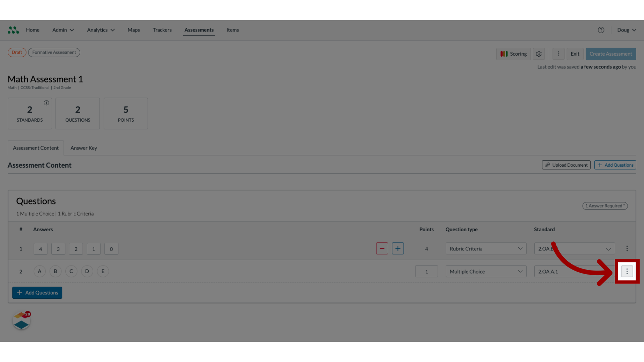Select the Assessment Content tab

[36, 147]
